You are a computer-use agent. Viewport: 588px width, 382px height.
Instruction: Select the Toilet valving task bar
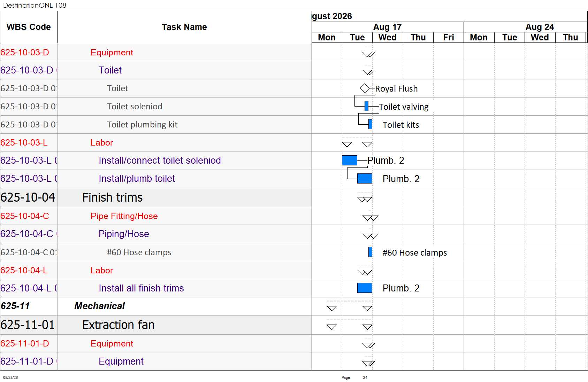point(366,106)
